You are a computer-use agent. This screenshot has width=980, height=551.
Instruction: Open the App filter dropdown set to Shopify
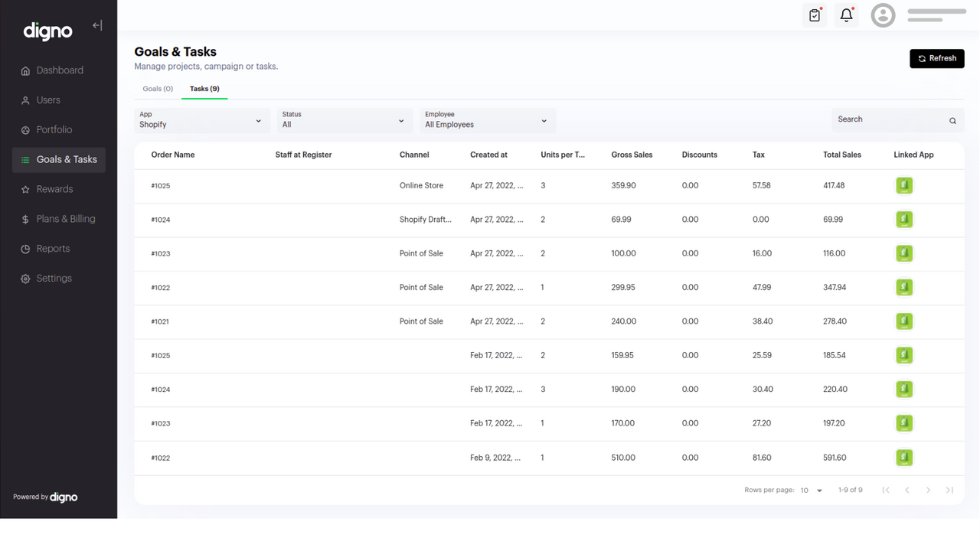pyautogui.click(x=202, y=120)
